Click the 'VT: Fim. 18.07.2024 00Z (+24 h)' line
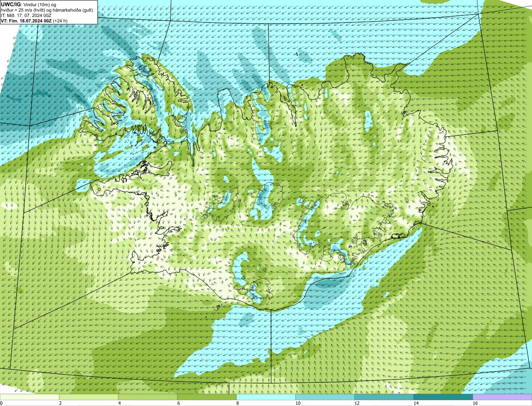The height and width of the screenshot is (406, 532). point(34,21)
